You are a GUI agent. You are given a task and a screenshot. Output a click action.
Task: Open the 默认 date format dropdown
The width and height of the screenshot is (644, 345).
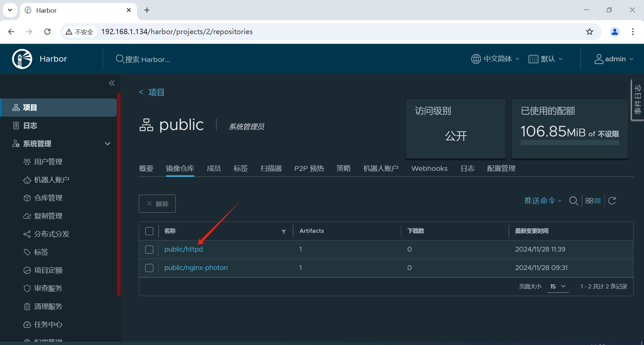(545, 59)
